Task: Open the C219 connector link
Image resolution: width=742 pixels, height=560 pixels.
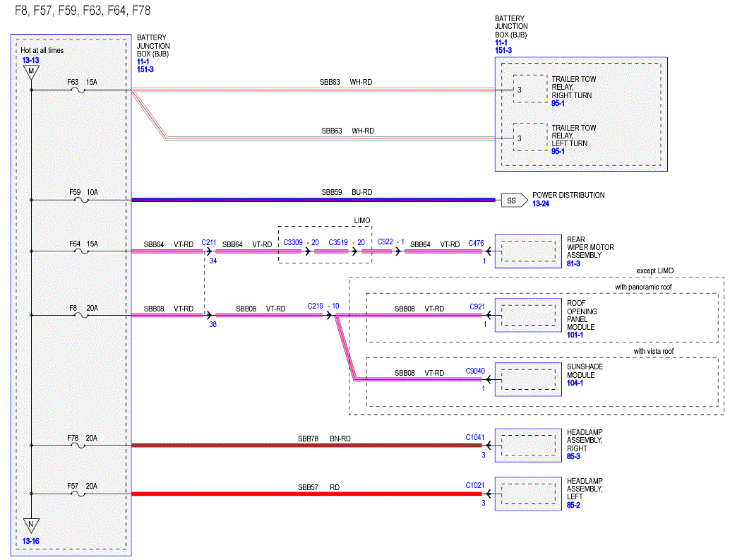Action: coord(315,306)
